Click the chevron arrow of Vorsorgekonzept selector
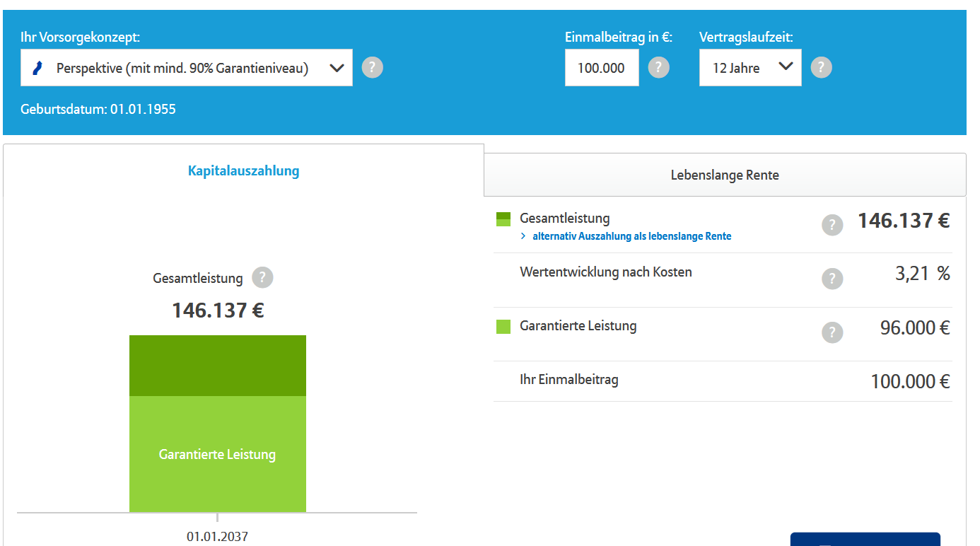The image size is (980, 546). 337,68
